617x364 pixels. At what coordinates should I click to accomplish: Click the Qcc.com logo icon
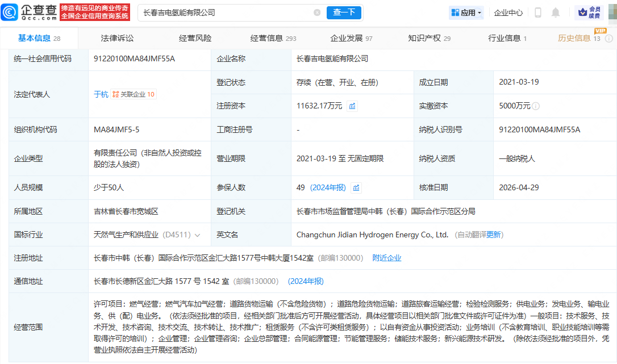10,12
